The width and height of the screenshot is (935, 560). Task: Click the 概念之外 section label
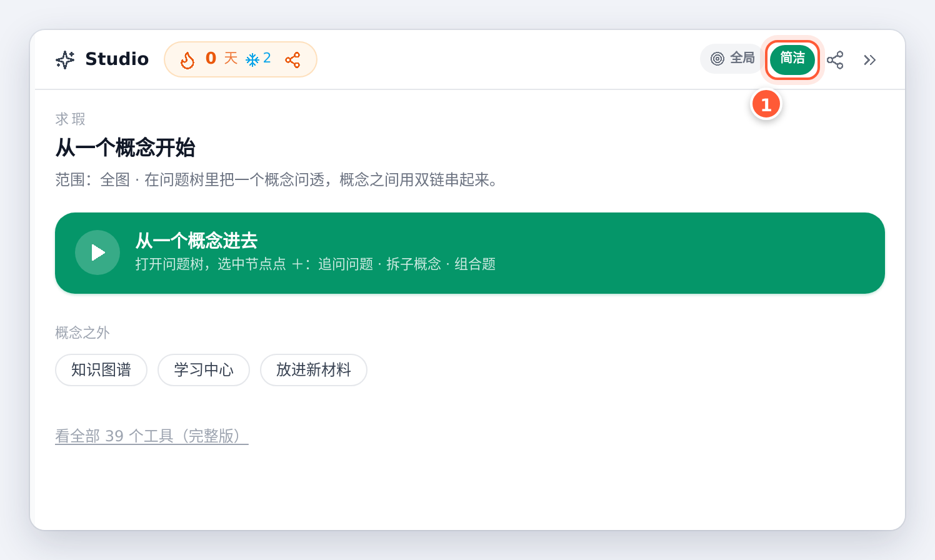pos(82,332)
